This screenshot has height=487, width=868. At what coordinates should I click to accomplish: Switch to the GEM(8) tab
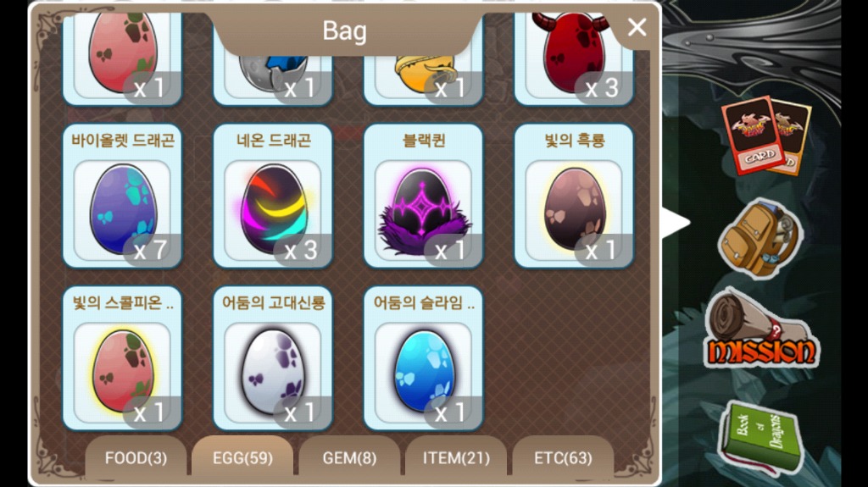[x=349, y=457]
